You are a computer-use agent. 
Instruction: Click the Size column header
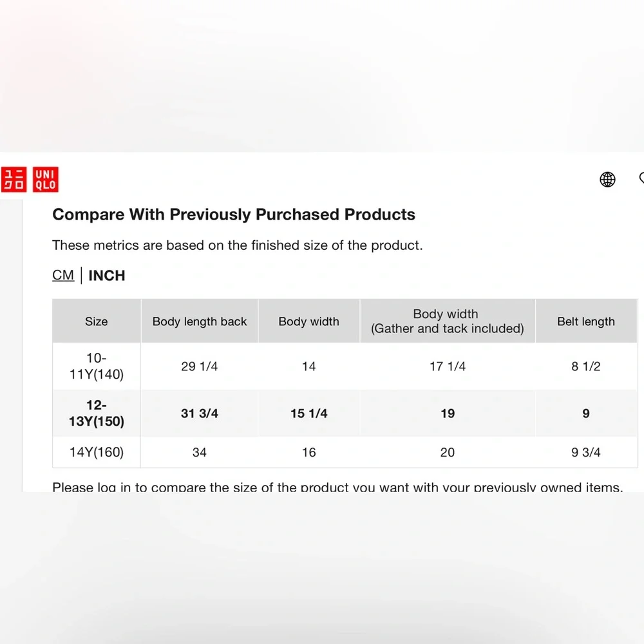pos(97,321)
